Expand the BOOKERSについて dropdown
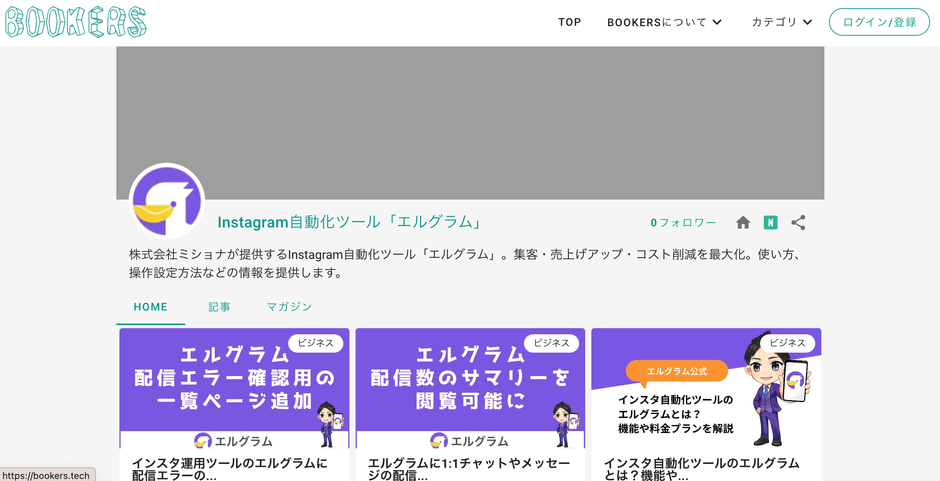Screen dimensions: 940x481 tap(664, 22)
